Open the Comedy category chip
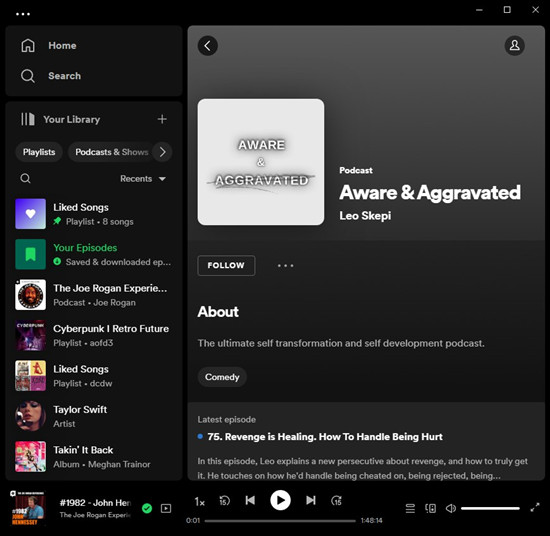 [x=222, y=377]
